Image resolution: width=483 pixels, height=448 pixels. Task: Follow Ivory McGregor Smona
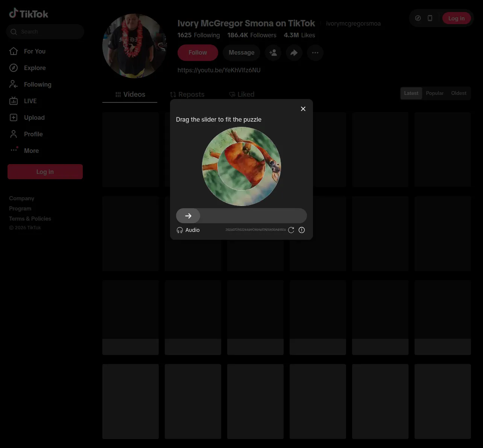pyautogui.click(x=198, y=53)
